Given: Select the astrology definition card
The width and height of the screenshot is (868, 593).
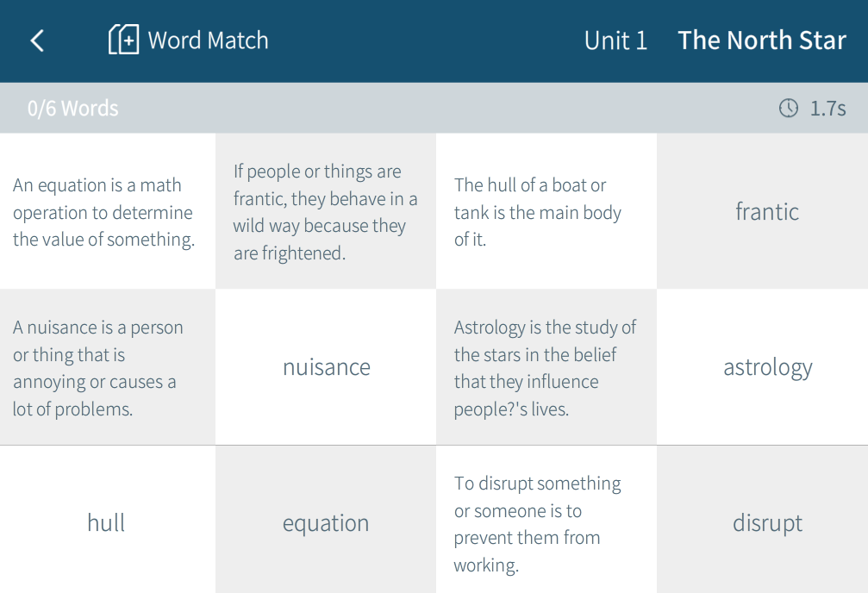Looking at the screenshot, I should pyautogui.click(x=546, y=367).
